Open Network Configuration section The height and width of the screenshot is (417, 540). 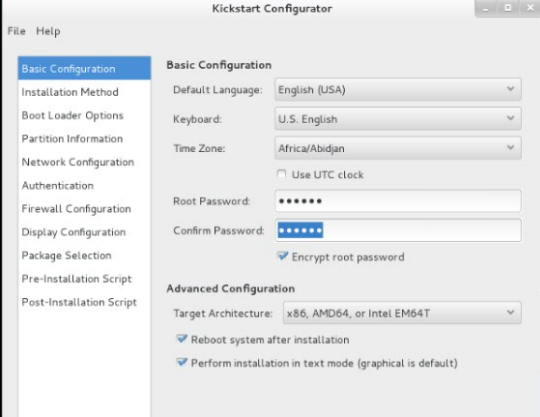84,162
